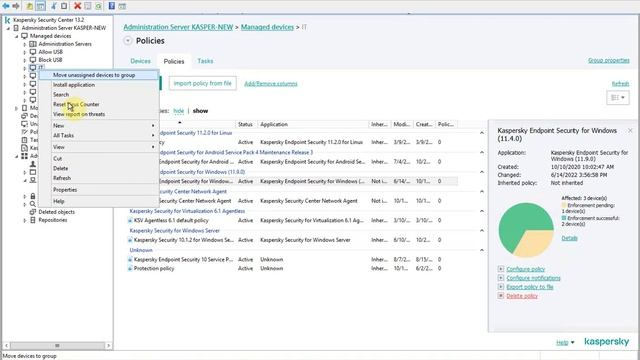Click the four-squares Advanced icon in tree
This screenshot has width=640, height=360.
click(24, 156)
